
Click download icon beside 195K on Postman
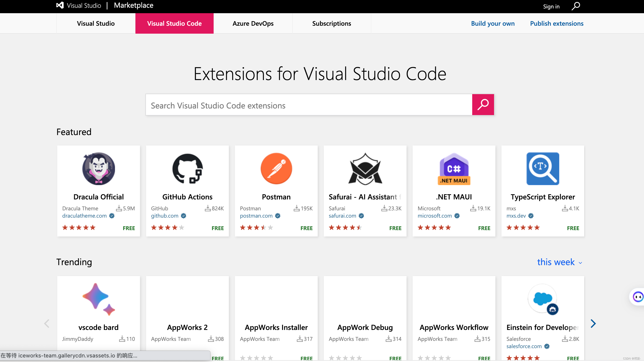pyautogui.click(x=297, y=208)
